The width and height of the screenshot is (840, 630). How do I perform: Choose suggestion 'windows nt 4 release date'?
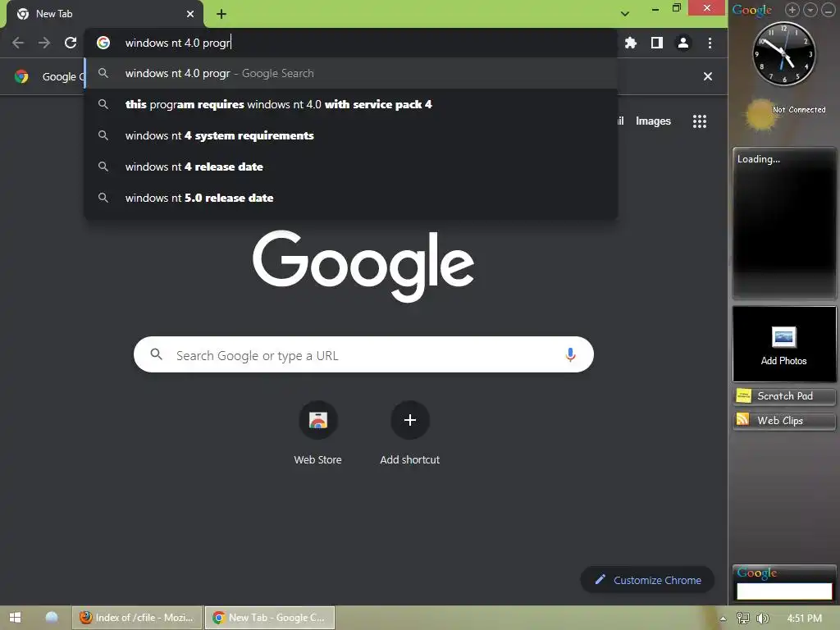click(x=351, y=167)
